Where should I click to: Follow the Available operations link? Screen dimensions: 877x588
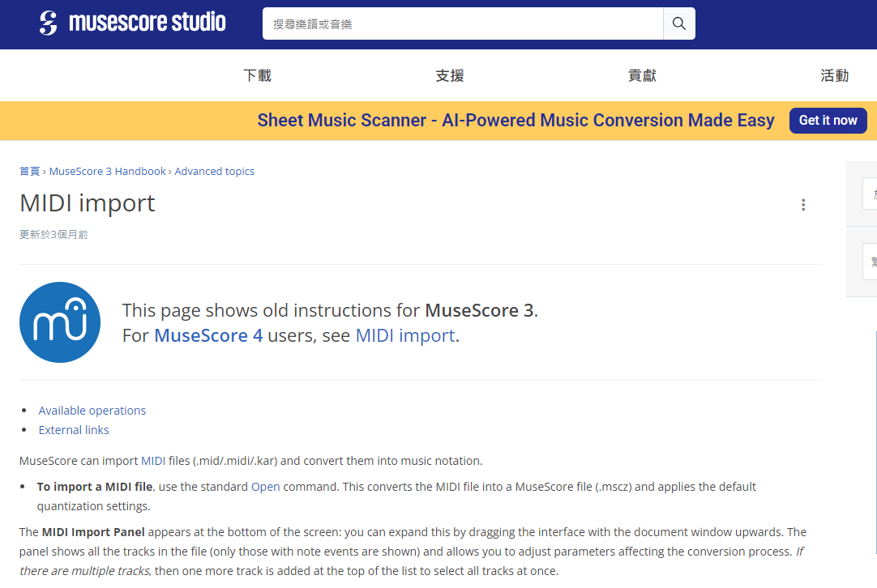tap(92, 410)
